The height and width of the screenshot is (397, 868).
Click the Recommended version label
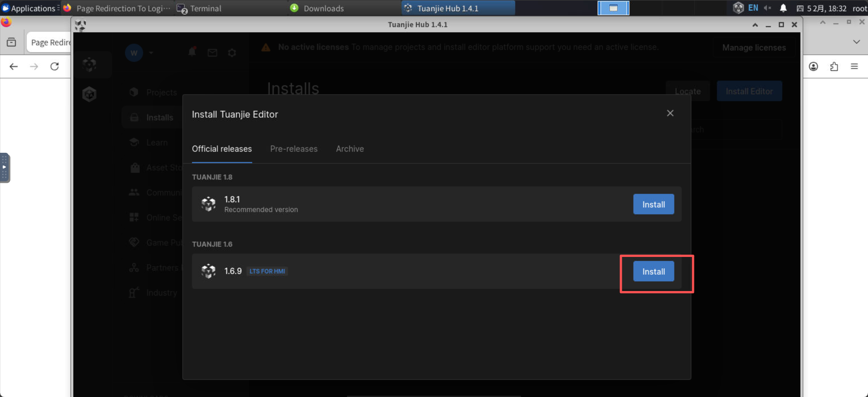tap(261, 210)
